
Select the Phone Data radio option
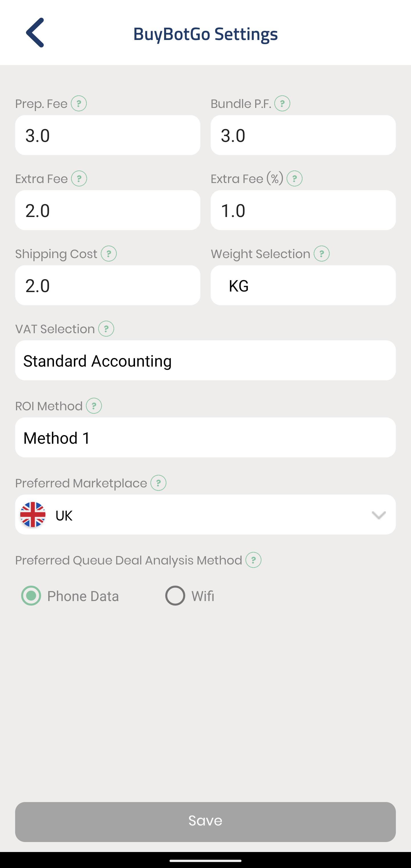coord(31,596)
